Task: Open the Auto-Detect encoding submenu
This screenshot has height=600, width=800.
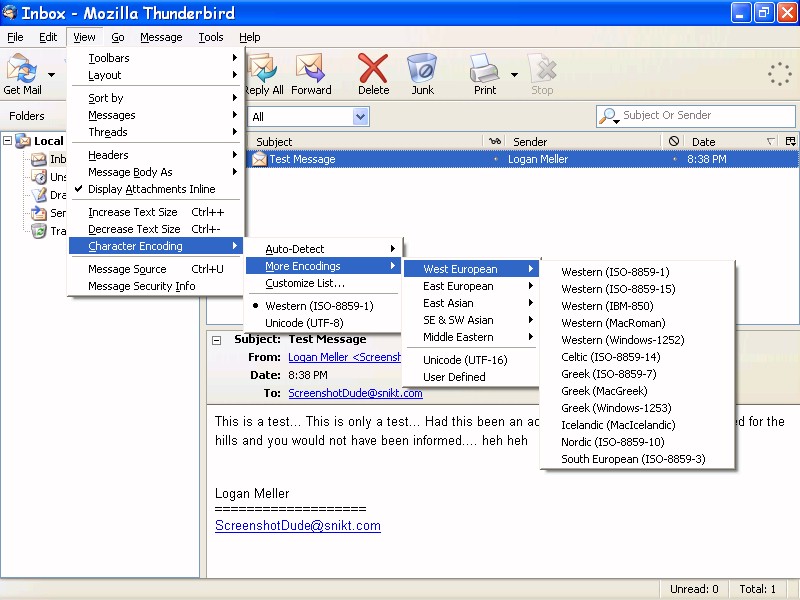Action: click(x=322, y=249)
